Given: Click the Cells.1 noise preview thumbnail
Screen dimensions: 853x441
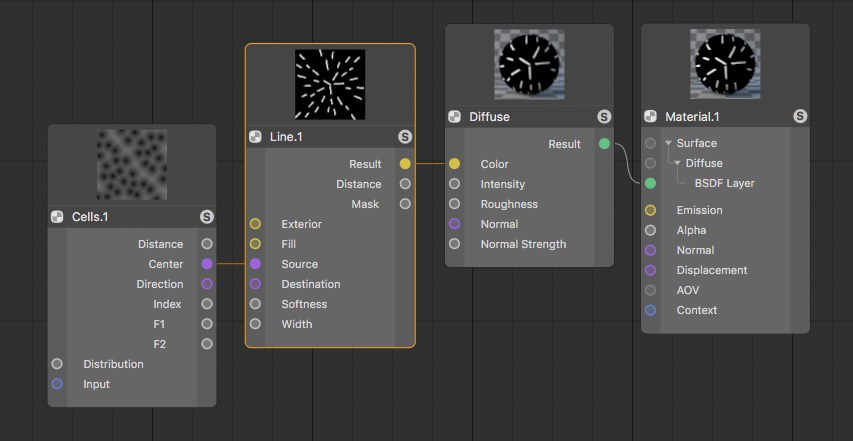Looking at the screenshot, I should coord(132,164).
